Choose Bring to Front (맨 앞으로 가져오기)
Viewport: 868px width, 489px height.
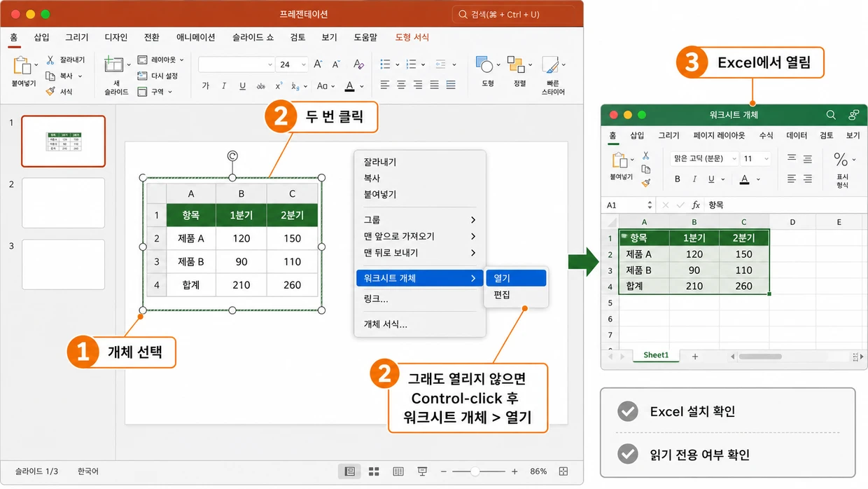pos(419,236)
